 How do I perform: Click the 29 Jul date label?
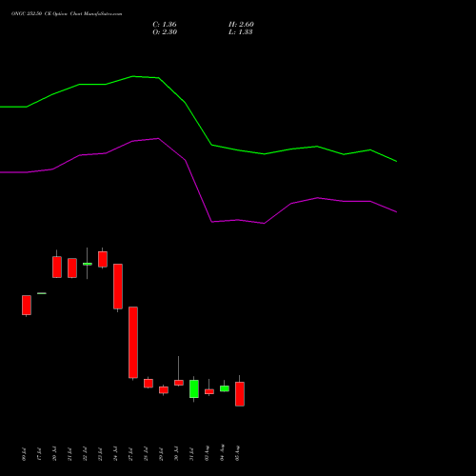tap(162, 454)
